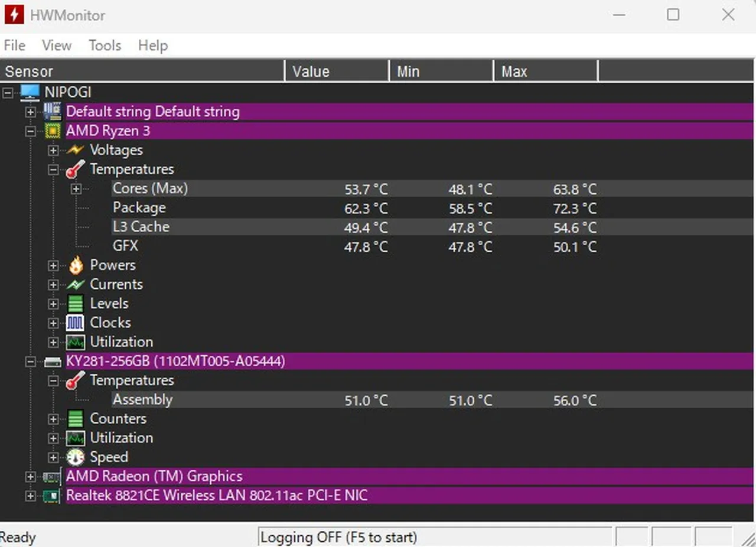Select the Cores (Max) row label
Viewport: 756px width, 547px height.
[x=150, y=188]
